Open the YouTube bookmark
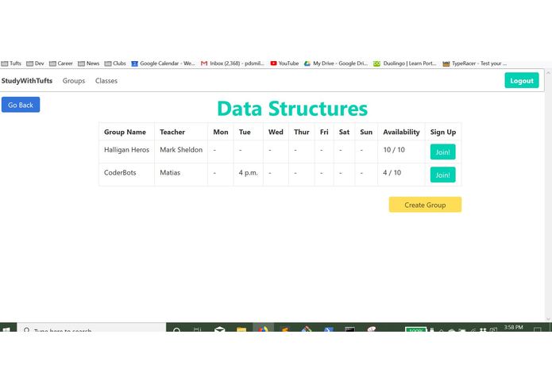Image resolution: width=552 pixels, height=392 pixels. coord(284,63)
